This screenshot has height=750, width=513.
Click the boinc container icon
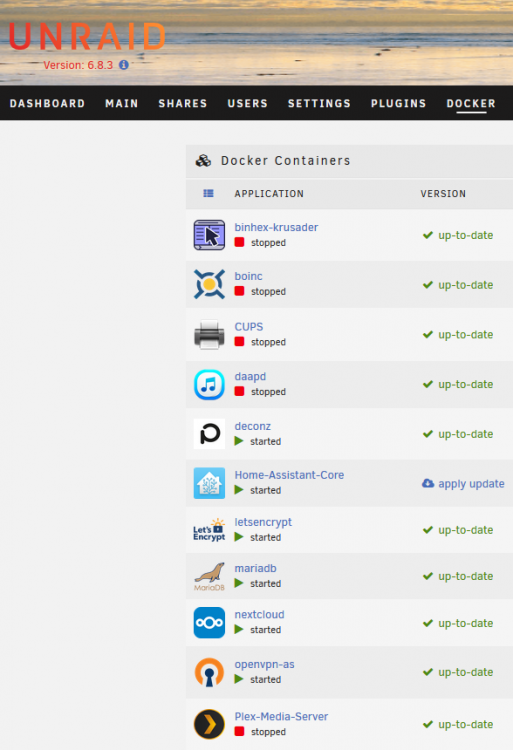[x=209, y=284]
